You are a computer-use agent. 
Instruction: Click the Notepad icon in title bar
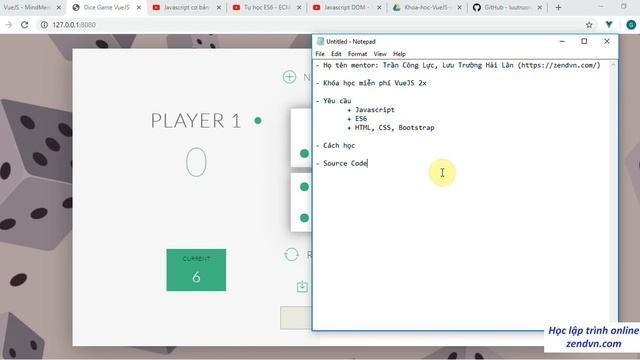pos(320,41)
